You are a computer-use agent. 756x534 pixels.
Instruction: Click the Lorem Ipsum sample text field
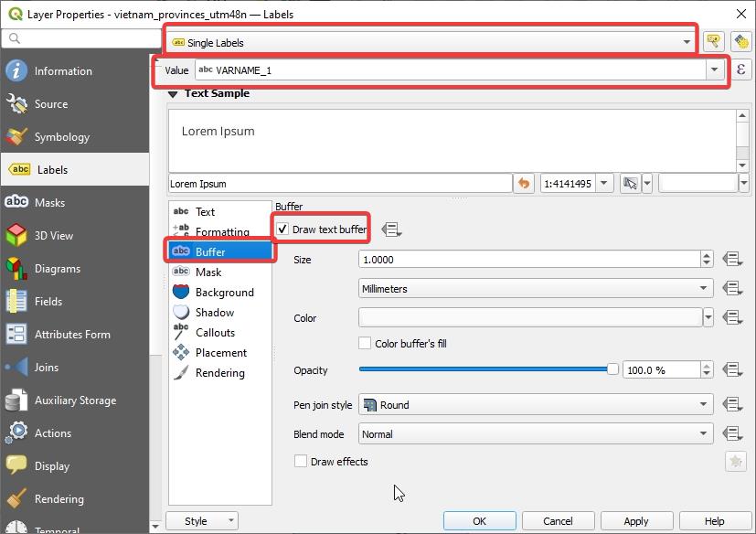coord(340,184)
